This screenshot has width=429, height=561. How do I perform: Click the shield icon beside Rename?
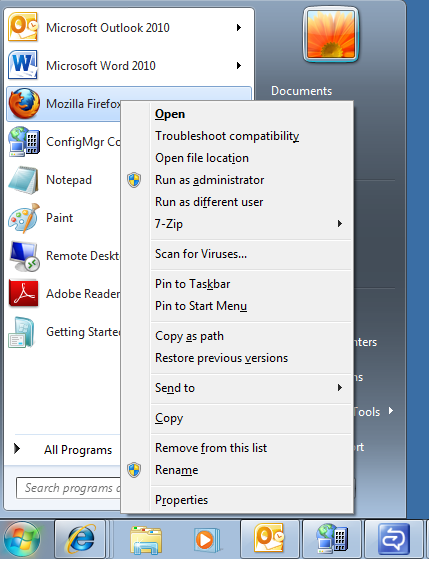134,470
